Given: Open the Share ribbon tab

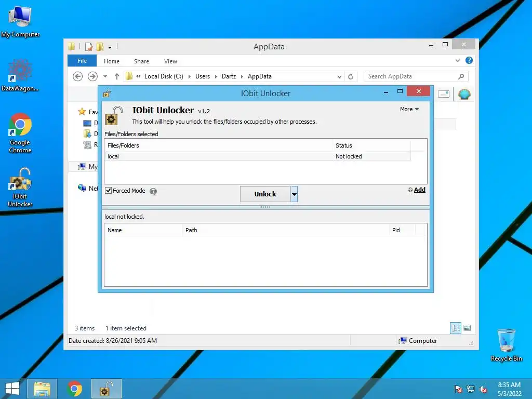Looking at the screenshot, I should [141, 61].
